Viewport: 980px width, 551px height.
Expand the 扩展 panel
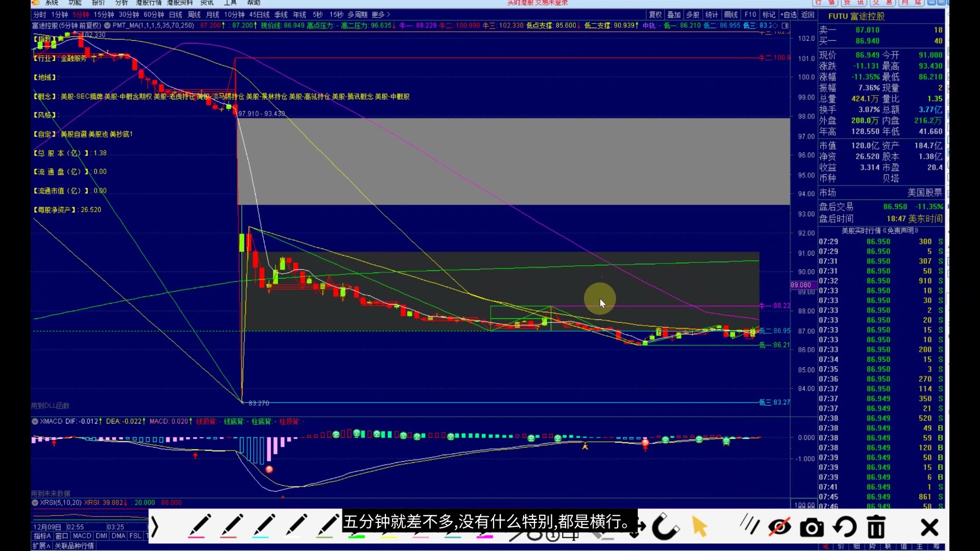(41, 546)
